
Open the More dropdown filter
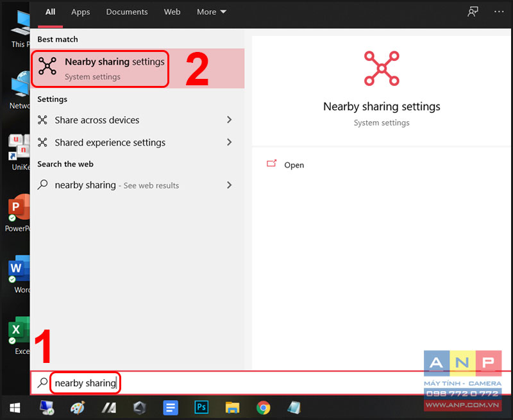212,12
